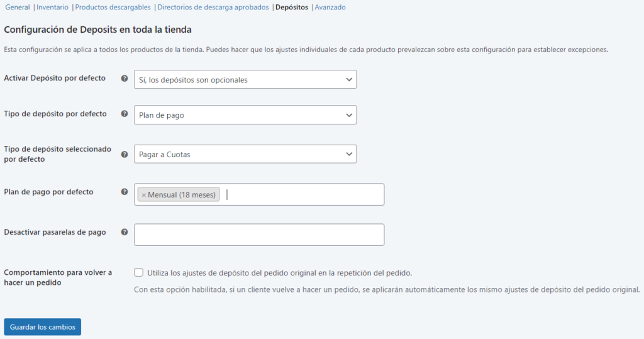Open the Inventario tab
Image resolution: width=644 pixels, height=339 pixels.
[x=52, y=8]
